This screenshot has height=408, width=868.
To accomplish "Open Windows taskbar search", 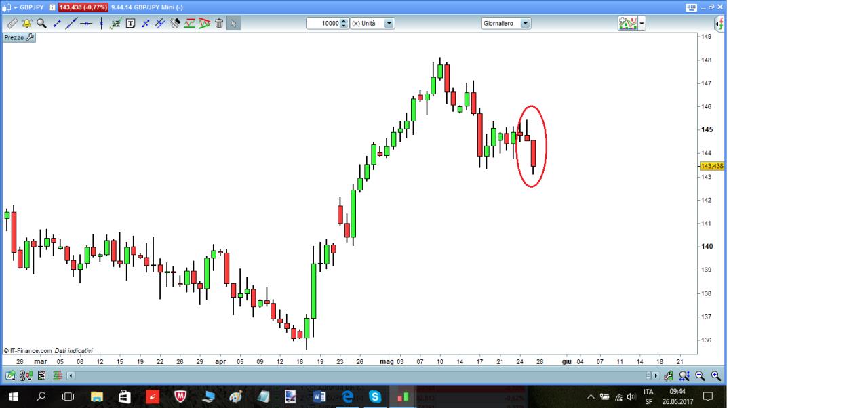I will [41, 396].
